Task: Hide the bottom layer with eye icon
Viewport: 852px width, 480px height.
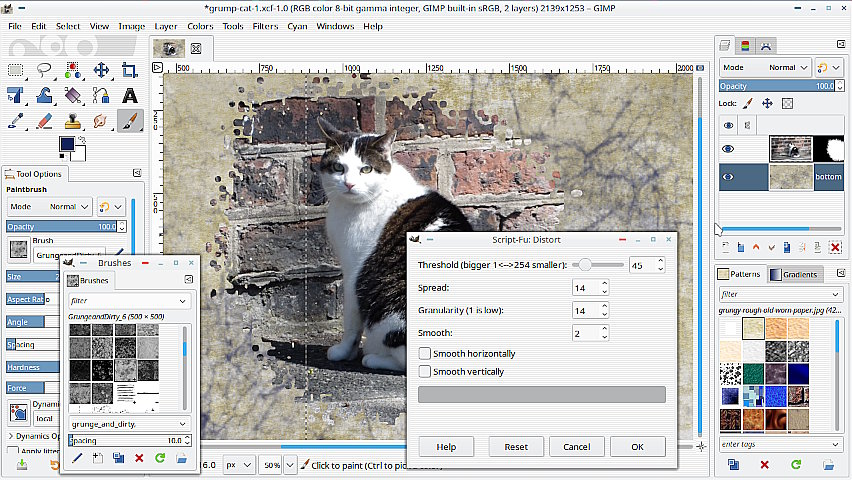Action: tap(728, 177)
